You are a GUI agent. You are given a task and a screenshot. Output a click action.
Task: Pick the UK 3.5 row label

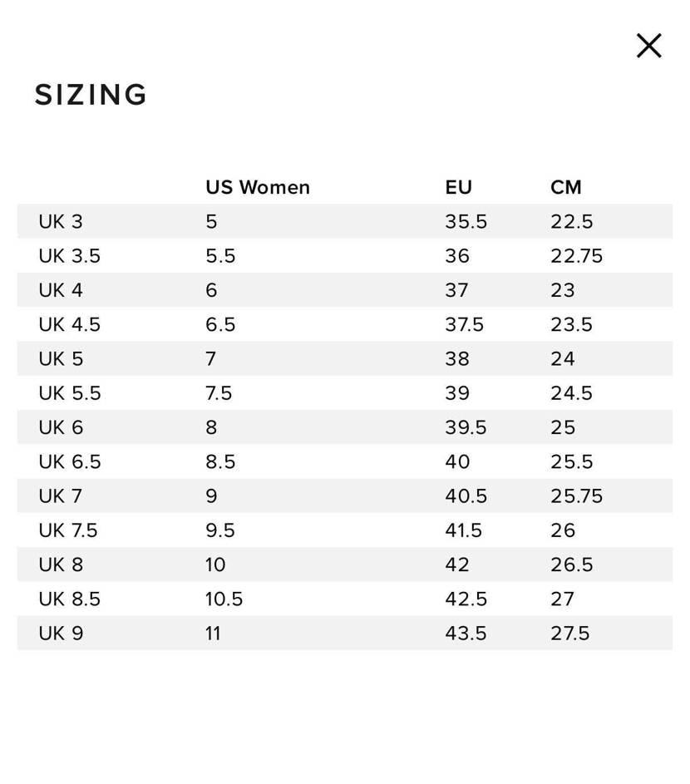click(69, 256)
